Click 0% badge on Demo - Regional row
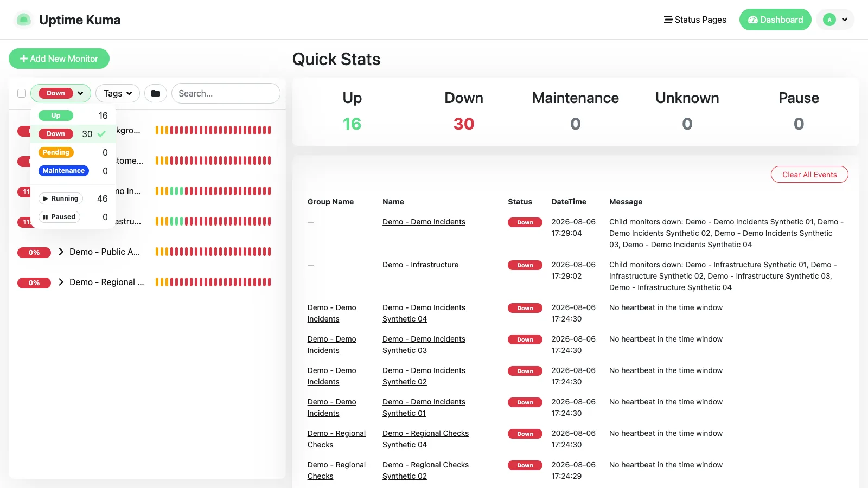 pos(34,282)
